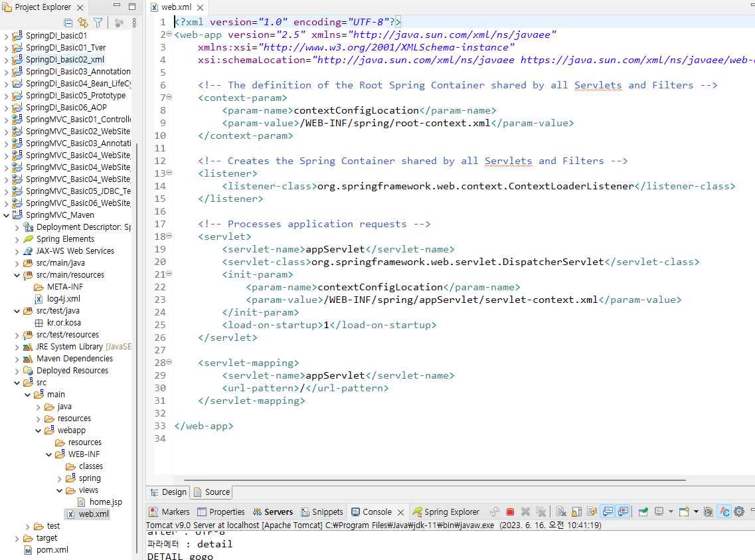Open the Spring Explorer tab
755x560 pixels.
click(x=446, y=512)
